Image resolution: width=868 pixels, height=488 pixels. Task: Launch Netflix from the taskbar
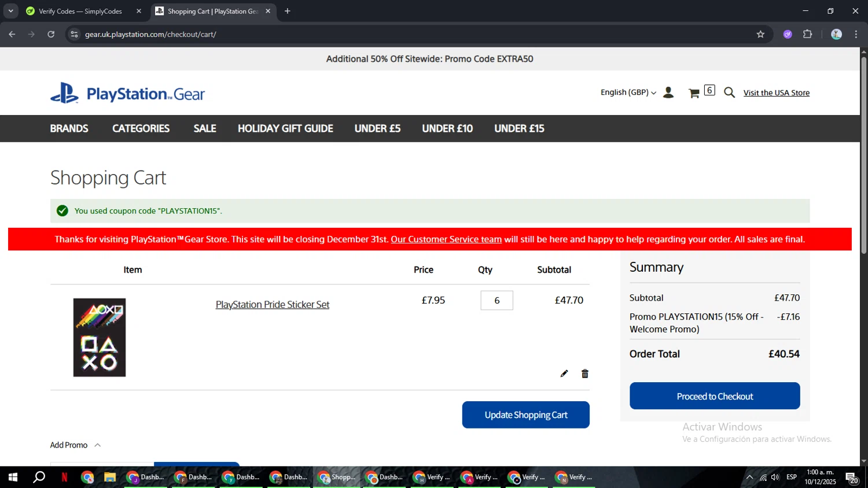click(64, 477)
